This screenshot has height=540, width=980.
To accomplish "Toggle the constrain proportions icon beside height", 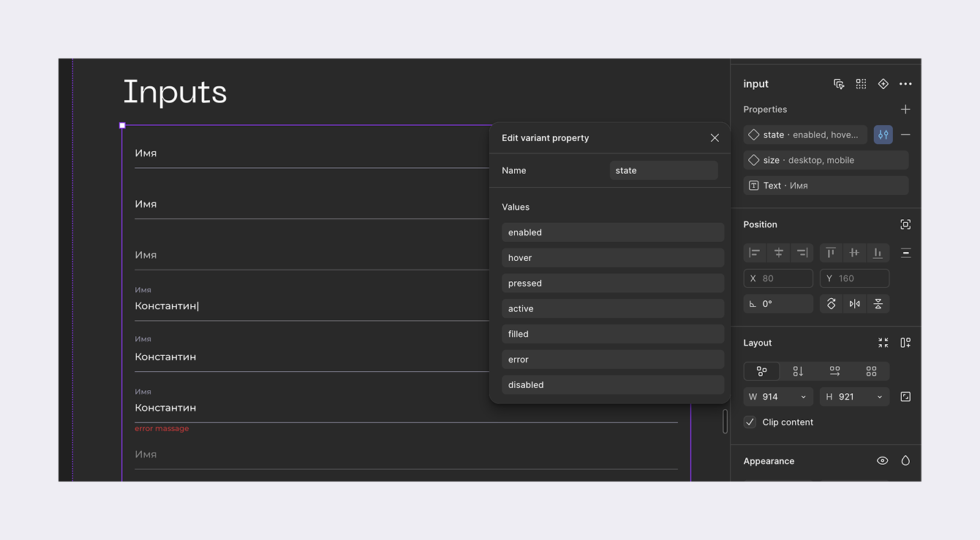I will point(905,397).
